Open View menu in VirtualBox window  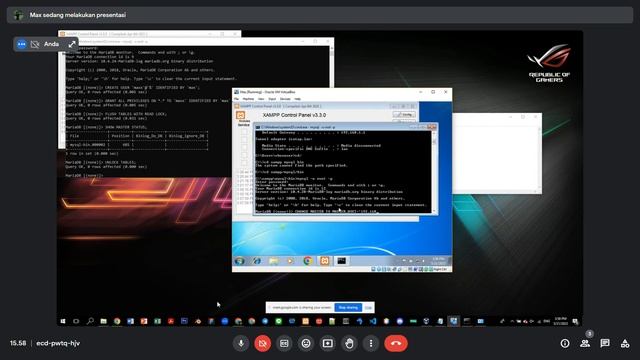261,99
